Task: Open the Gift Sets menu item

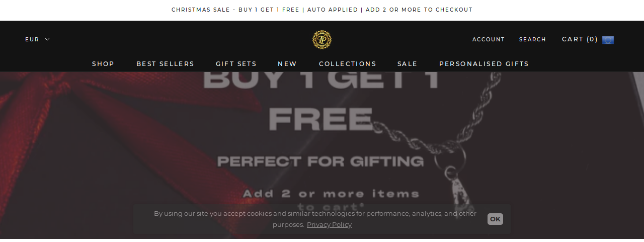Action: click(x=236, y=64)
